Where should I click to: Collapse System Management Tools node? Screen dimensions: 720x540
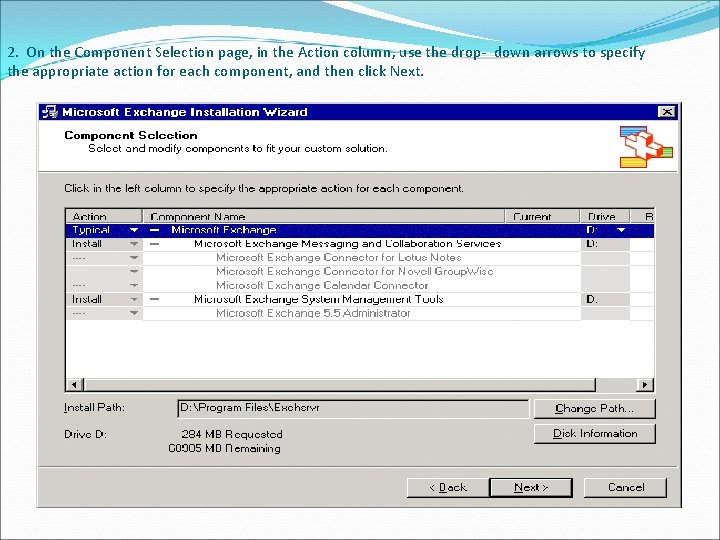[155, 299]
